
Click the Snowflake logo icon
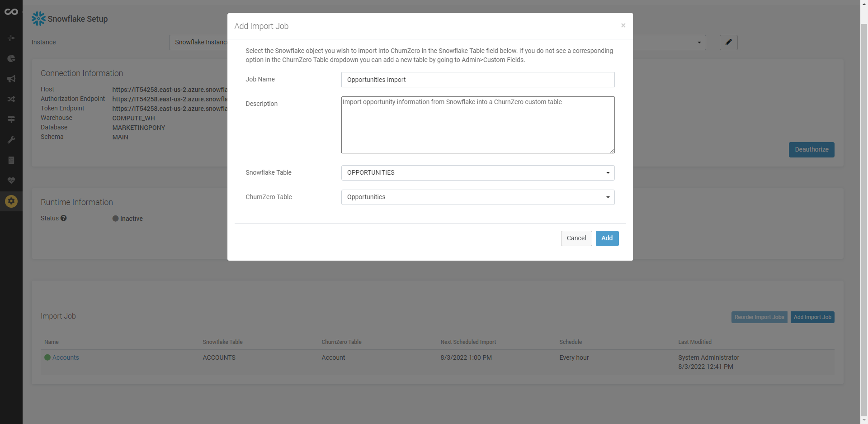(38, 19)
